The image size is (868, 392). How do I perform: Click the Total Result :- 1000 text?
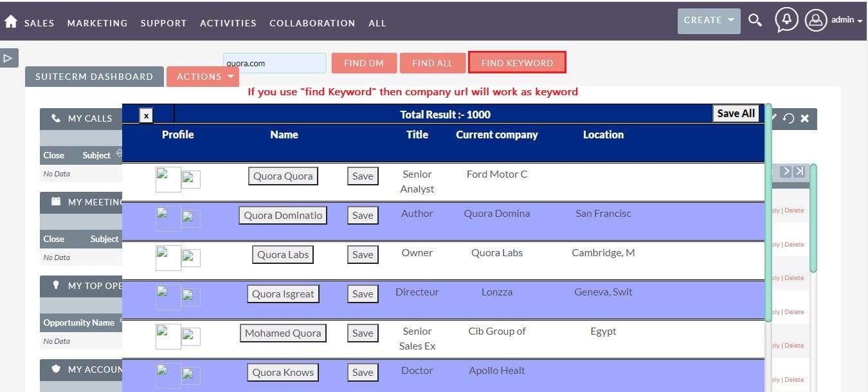(445, 115)
